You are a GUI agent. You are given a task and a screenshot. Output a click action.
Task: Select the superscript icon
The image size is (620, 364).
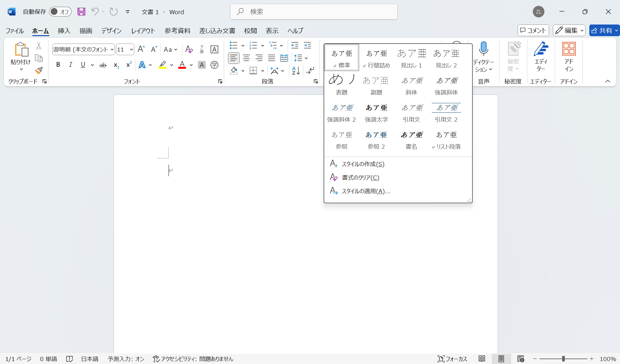129,65
